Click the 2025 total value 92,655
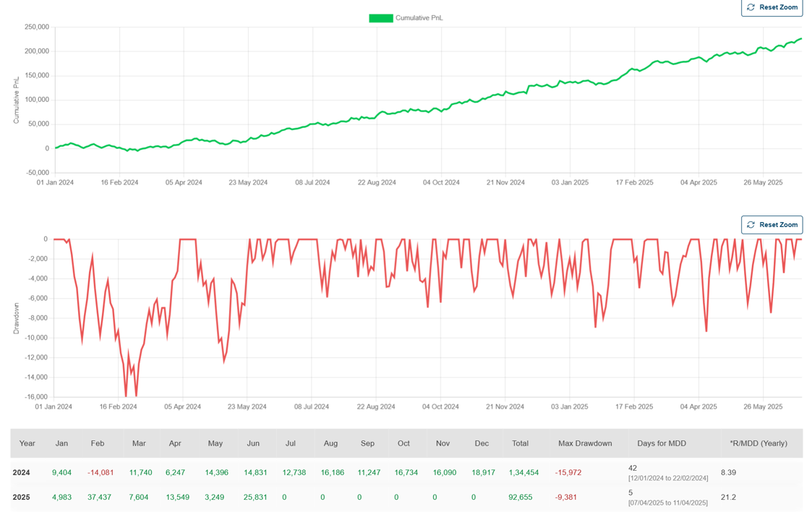Viewport: 812px width, 512px height. 520,498
